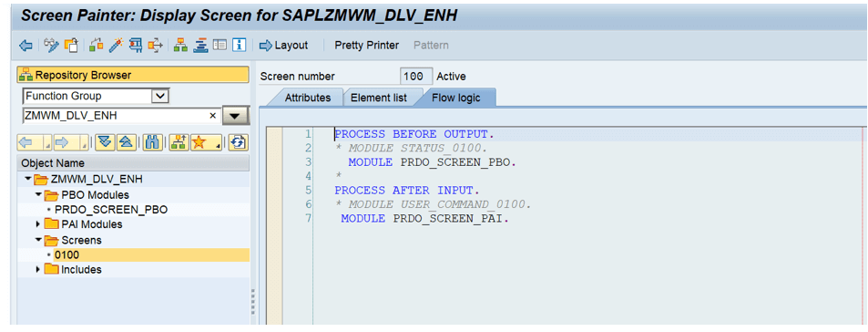Image resolution: width=868 pixels, height=332 pixels.
Task: Click the navigator's next object arrow
Action: point(62,143)
